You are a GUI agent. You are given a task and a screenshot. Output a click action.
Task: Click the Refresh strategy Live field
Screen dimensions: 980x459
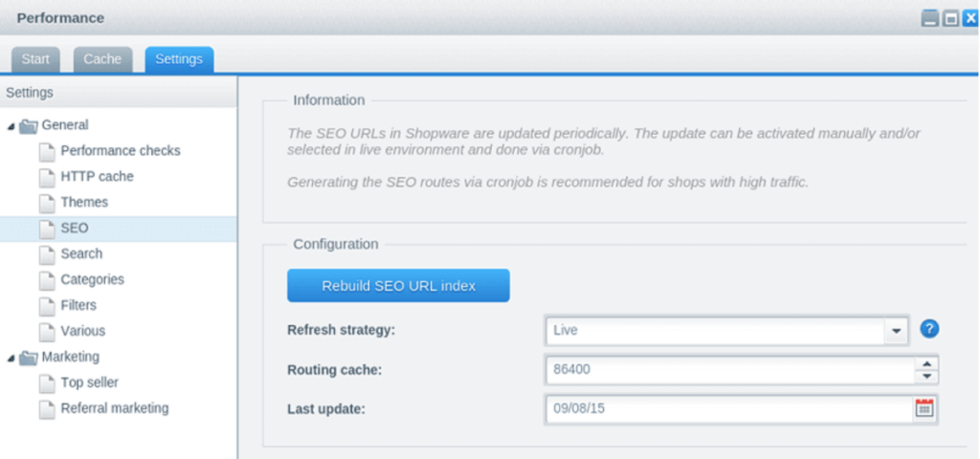(716, 331)
